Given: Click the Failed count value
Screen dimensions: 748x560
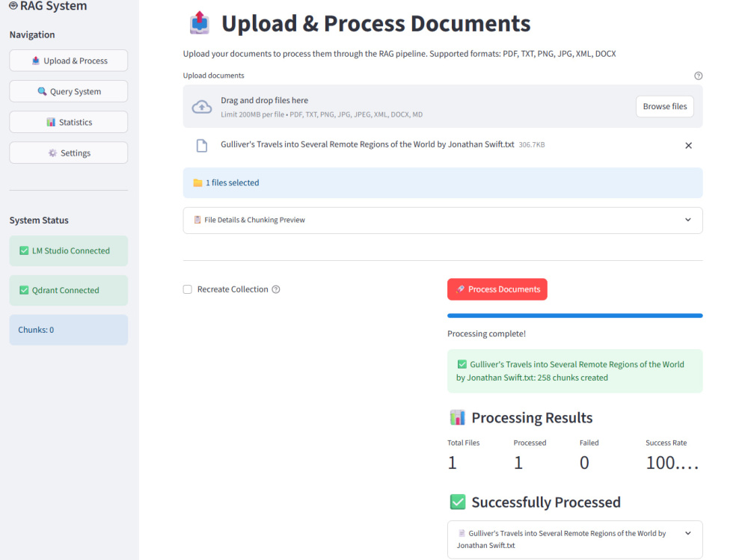Looking at the screenshot, I should click(x=584, y=463).
